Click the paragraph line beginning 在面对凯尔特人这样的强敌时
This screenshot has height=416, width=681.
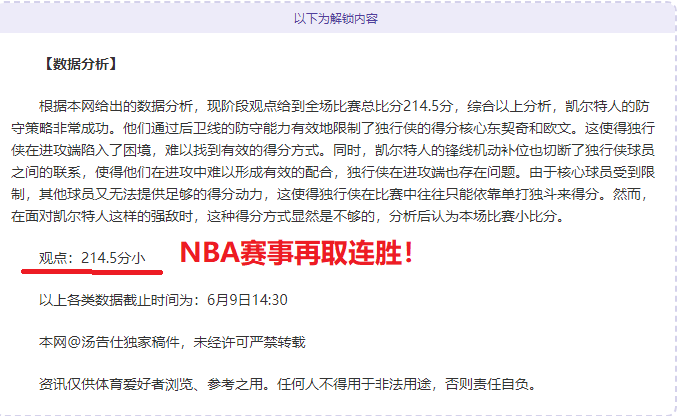288,216
